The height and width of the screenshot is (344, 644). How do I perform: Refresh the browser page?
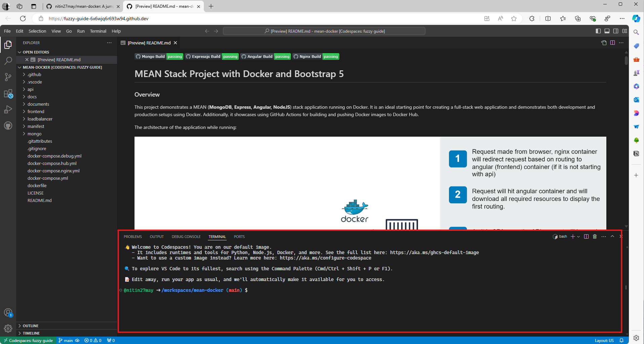[x=23, y=19]
